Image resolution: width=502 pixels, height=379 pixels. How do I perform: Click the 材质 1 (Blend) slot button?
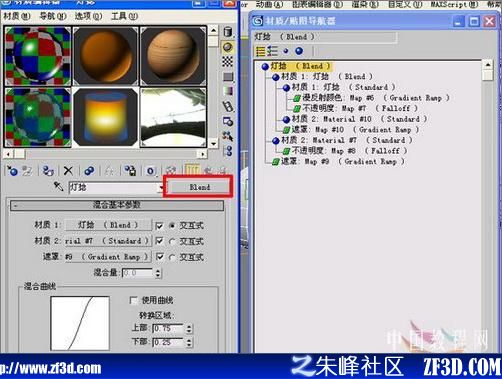click(x=108, y=225)
